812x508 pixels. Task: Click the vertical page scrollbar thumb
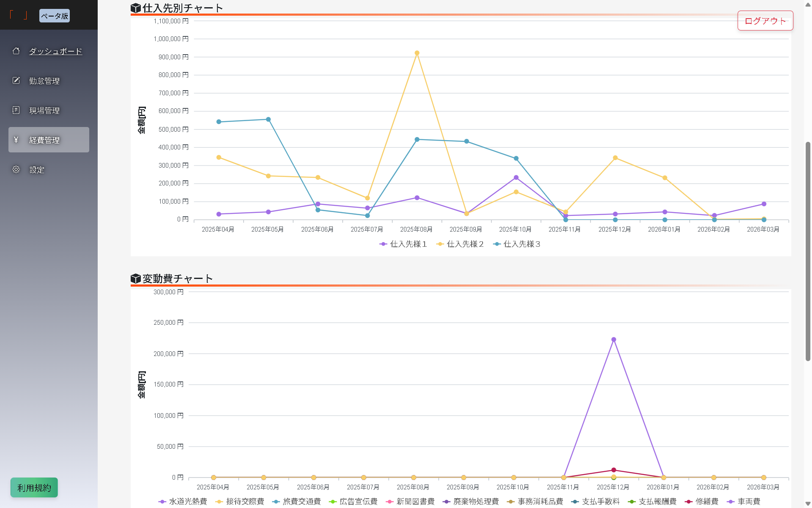[x=808, y=251]
